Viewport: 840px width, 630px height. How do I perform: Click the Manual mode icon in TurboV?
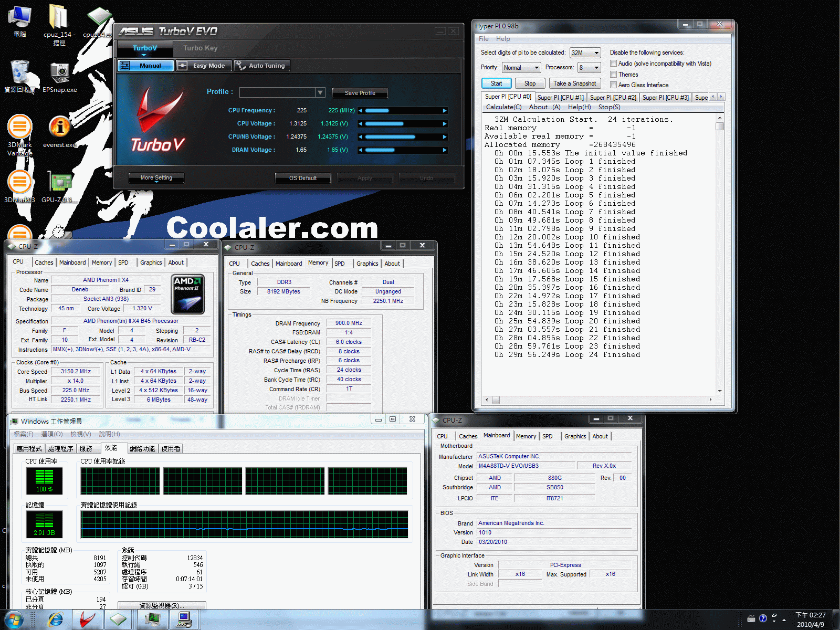(x=125, y=66)
